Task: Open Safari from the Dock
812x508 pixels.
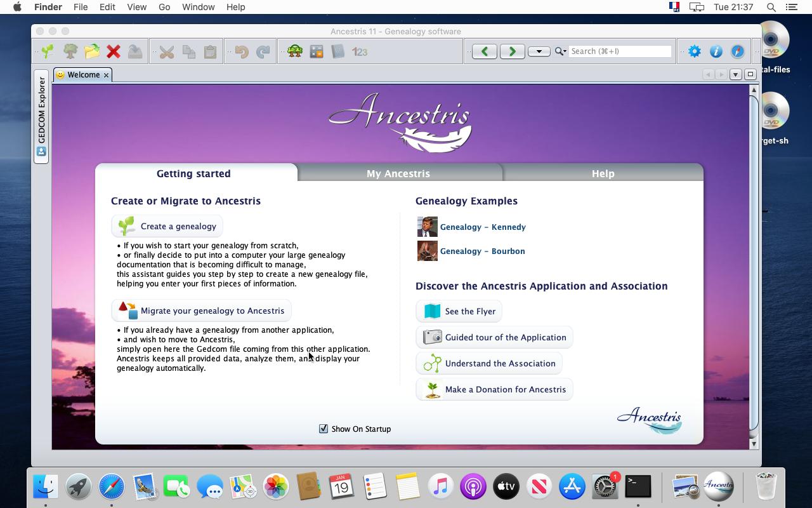Action: coord(111,487)
